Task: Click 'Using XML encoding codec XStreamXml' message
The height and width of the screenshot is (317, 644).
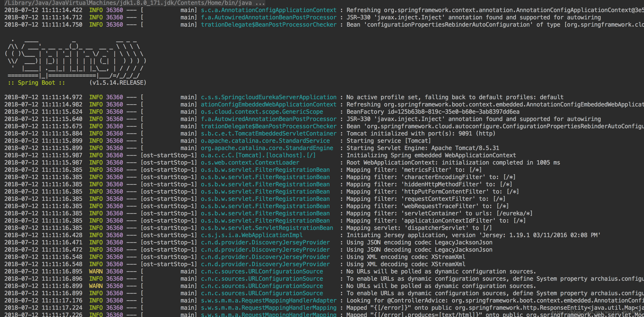Action: click(406, 257)
